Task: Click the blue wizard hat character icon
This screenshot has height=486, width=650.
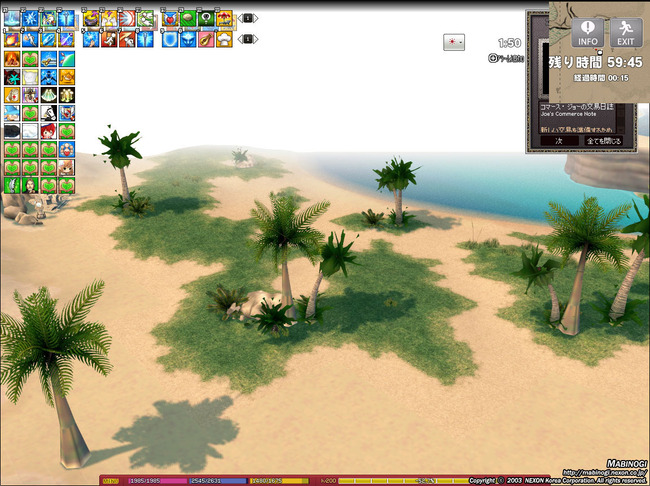Action: point(12,113)
